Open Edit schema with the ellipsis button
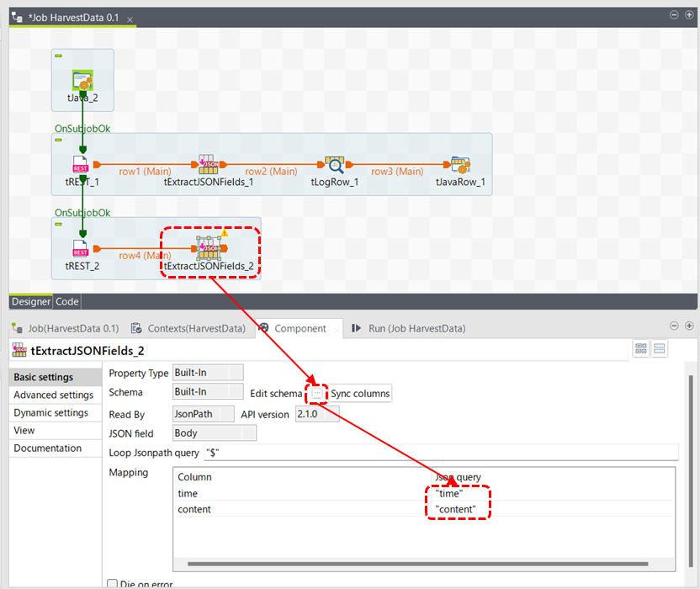This screenshot has width=700, height=589. coord(318,393)
